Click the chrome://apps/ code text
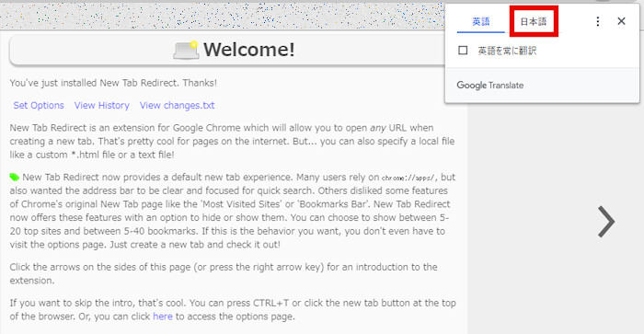Viewport: 644px width, 334px height. [408, 178]
